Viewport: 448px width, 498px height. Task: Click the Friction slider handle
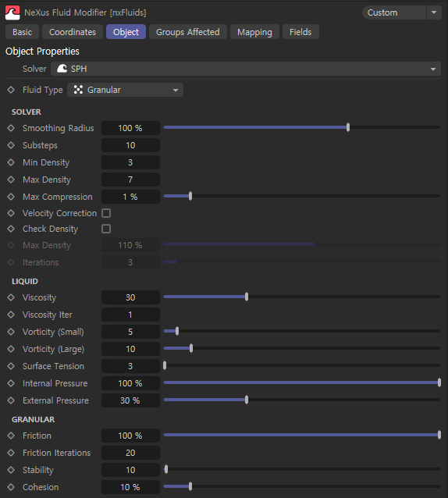pyautogui.click(x=439, y=435)
